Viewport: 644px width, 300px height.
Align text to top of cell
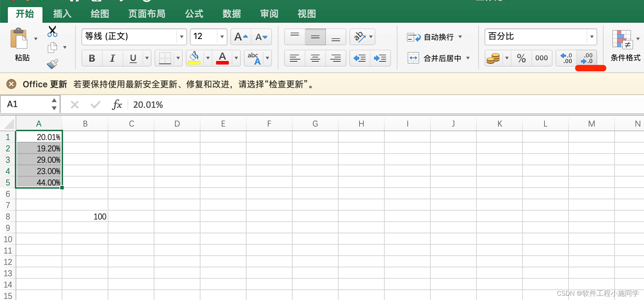point(295,37)
